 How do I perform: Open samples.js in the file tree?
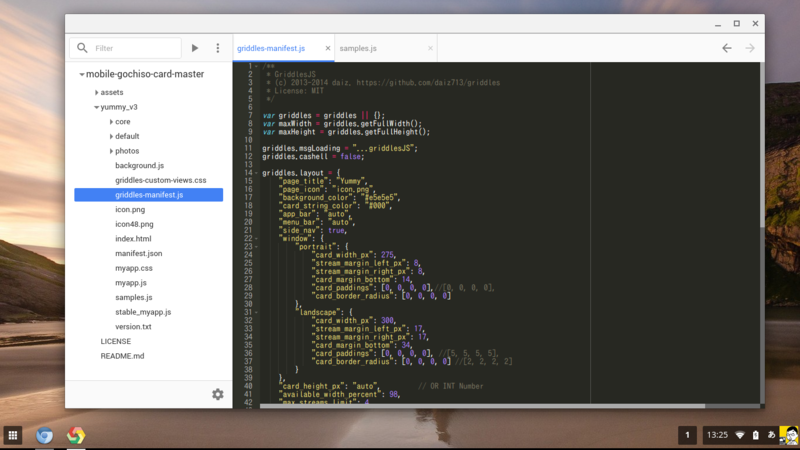[x=134, y=297]
